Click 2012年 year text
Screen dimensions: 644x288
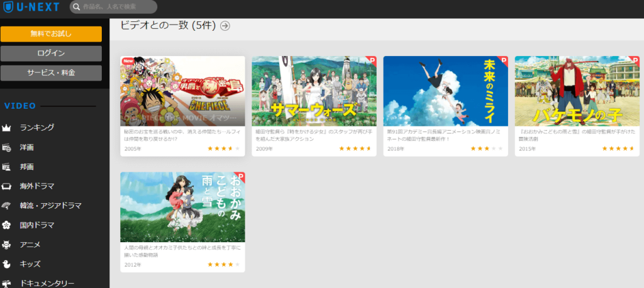pos(133,265)
